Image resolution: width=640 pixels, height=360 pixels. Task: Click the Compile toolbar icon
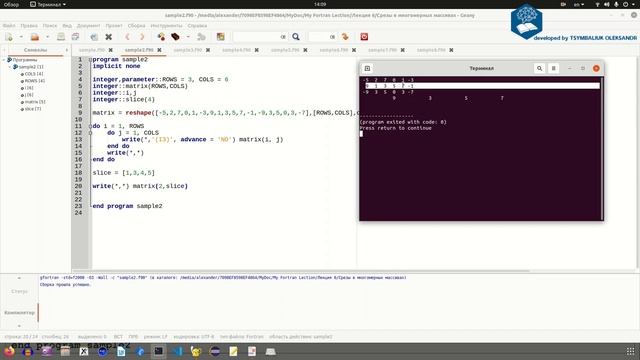pos(161,37)
